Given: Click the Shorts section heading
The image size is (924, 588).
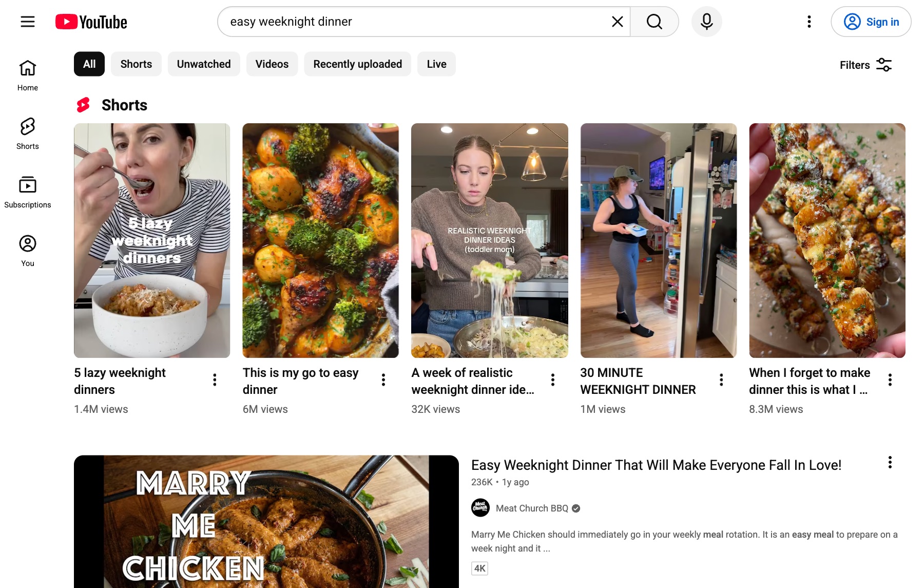Looking at the screenshot, I should point(124,105).
